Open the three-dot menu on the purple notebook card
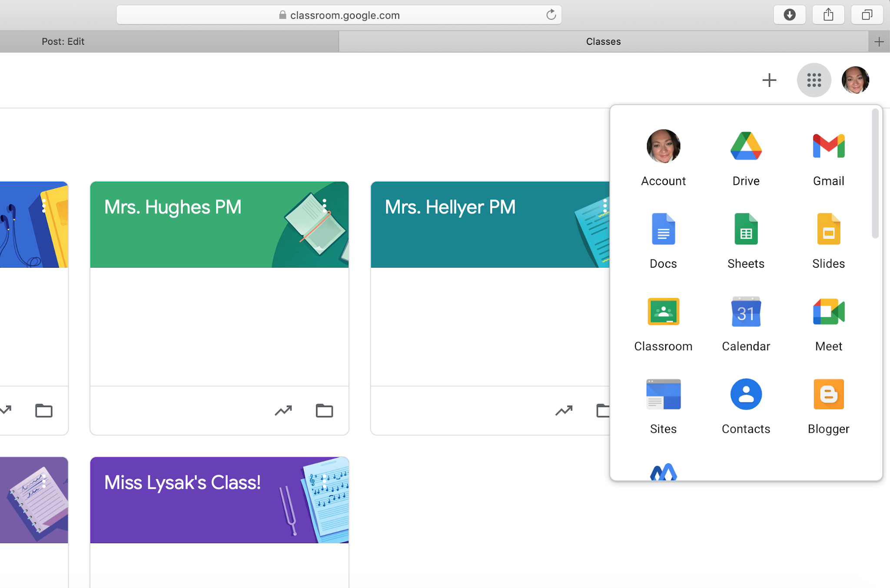The image size is (890, 588). point(43,482)
